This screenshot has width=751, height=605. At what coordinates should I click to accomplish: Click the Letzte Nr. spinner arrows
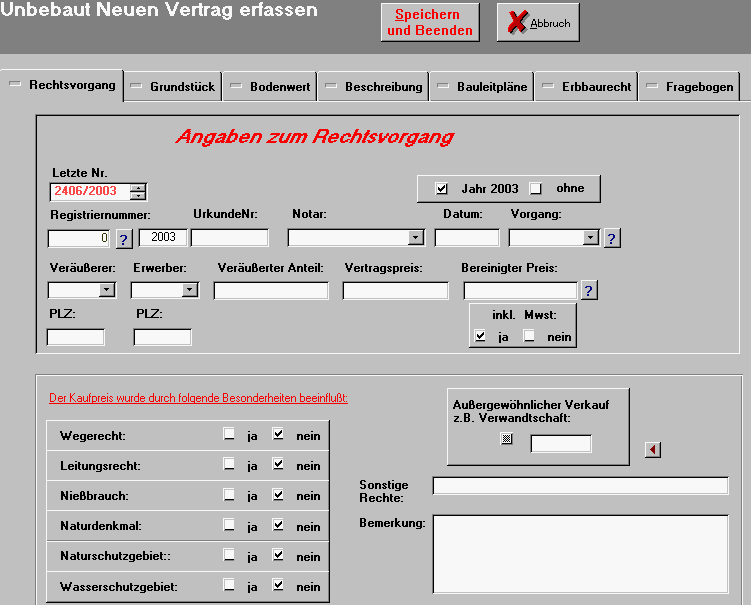coord(138,192)
